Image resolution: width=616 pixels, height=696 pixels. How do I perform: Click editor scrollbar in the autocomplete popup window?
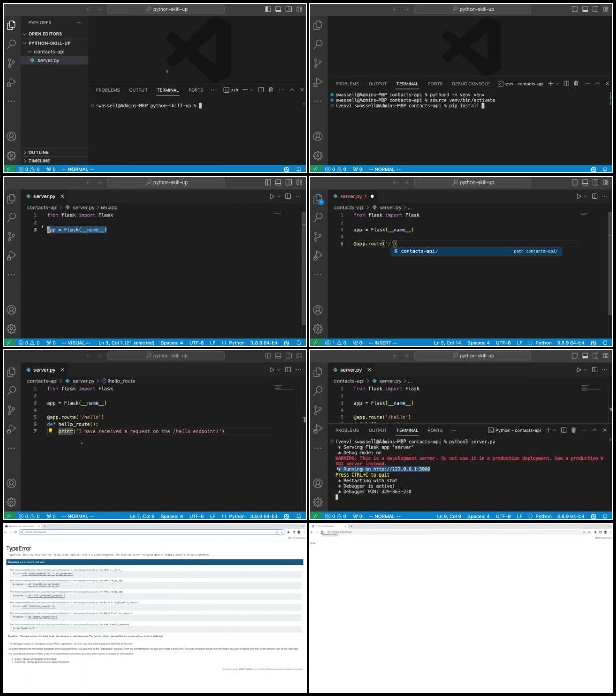click(610, 264)
